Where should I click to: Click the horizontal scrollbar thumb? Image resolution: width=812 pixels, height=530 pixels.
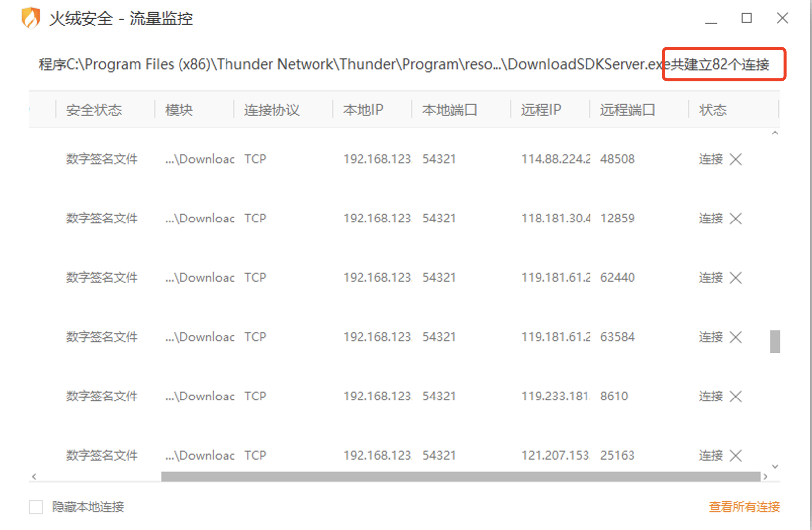tap(460, 476)
